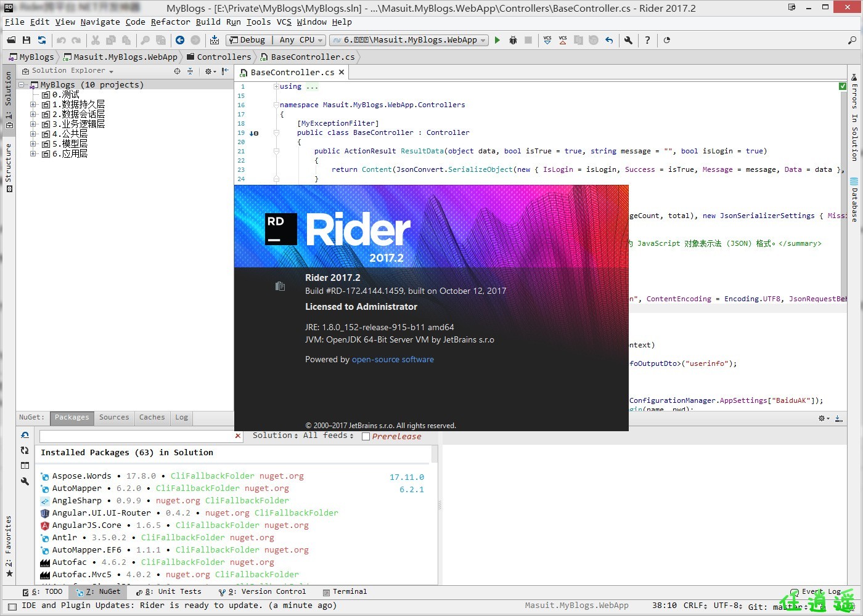Open the Refactor menu
Image resolution: width=863 pixels, height=616 pixels.
(x=171, y=22)
